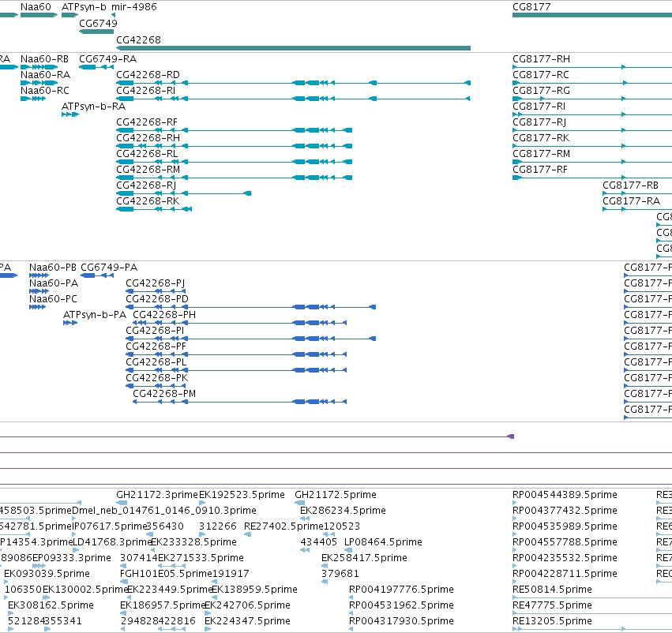Select protein CG42268-PJ label
Image resolution: width=672 pixels, height=633 pixels.
coord(155,283)
